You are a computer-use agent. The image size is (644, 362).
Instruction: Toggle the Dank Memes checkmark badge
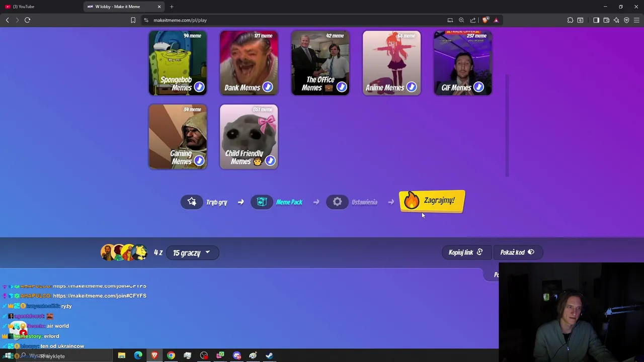tap(268, 87)
